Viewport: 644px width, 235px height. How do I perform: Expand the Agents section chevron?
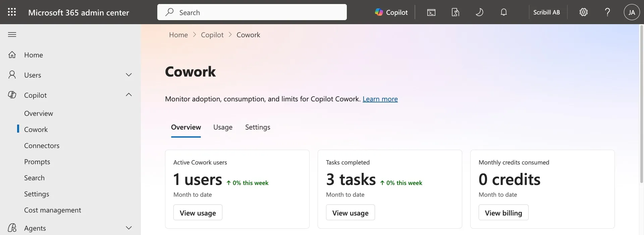[x=129, y=228]
